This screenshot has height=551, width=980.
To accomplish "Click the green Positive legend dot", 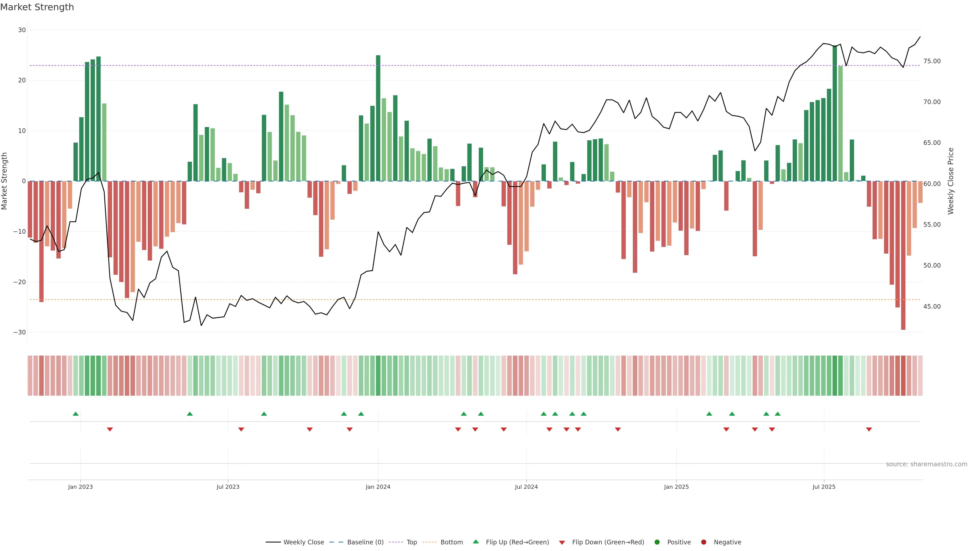I will click(x=657, y=542).
